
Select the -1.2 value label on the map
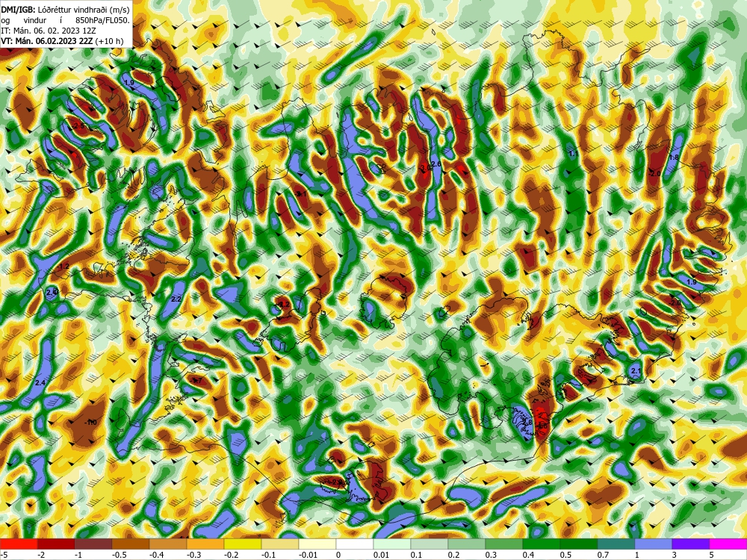pyautogui.click(x=63, y=267)
